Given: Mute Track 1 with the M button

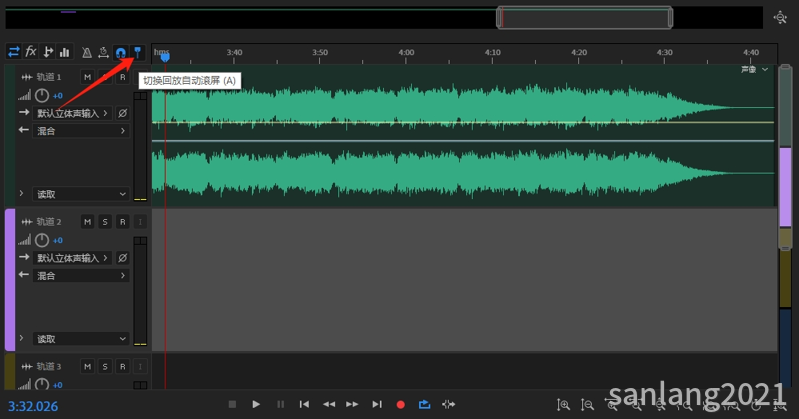Looking at the screenshot, I should pos(87,78).
